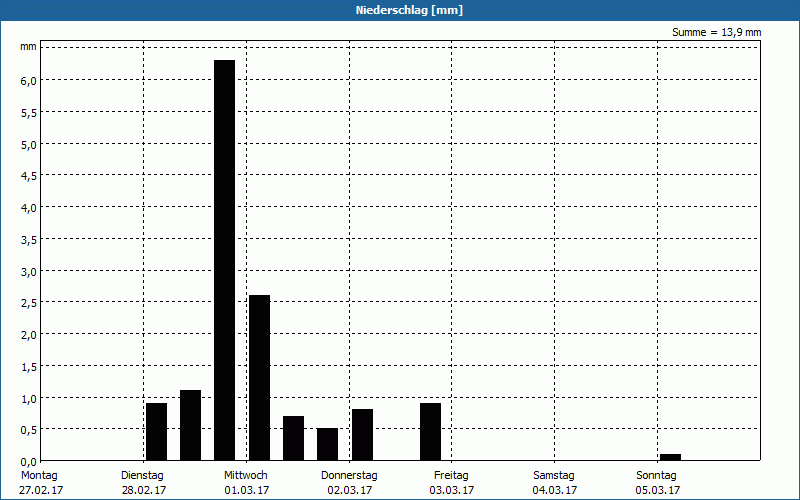Select the 5,0 y-axis value

click(x=29, y=144)
